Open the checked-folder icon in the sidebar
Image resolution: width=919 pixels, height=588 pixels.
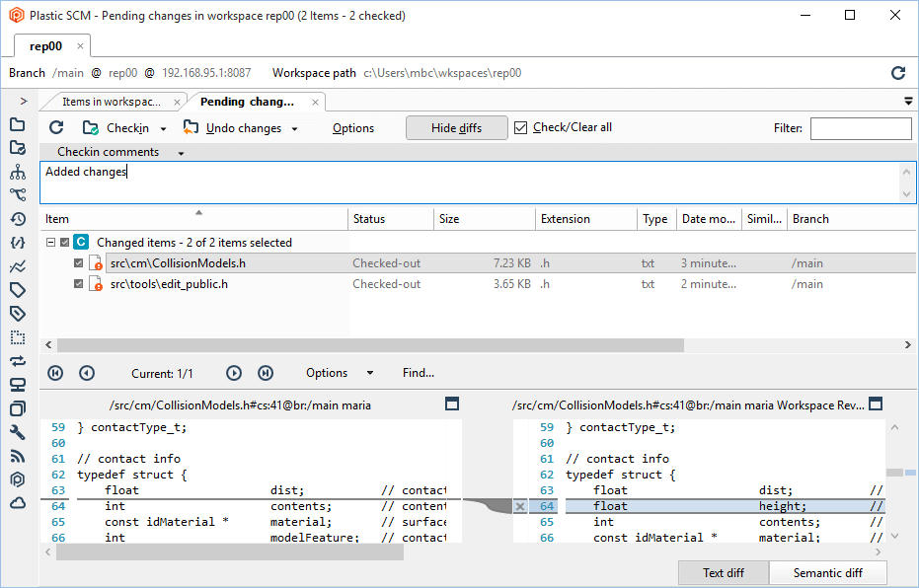18,148
